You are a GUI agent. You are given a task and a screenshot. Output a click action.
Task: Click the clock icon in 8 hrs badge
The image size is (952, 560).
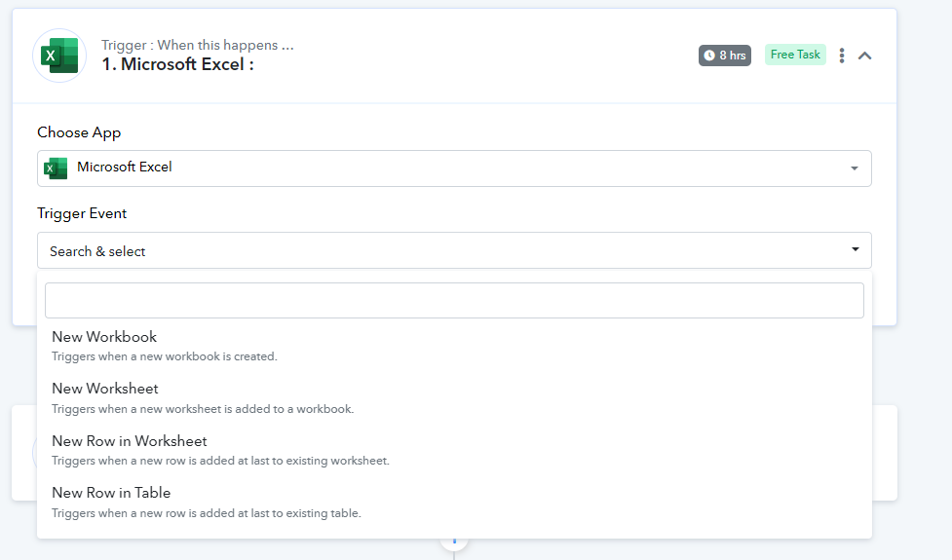click(709, 56)
